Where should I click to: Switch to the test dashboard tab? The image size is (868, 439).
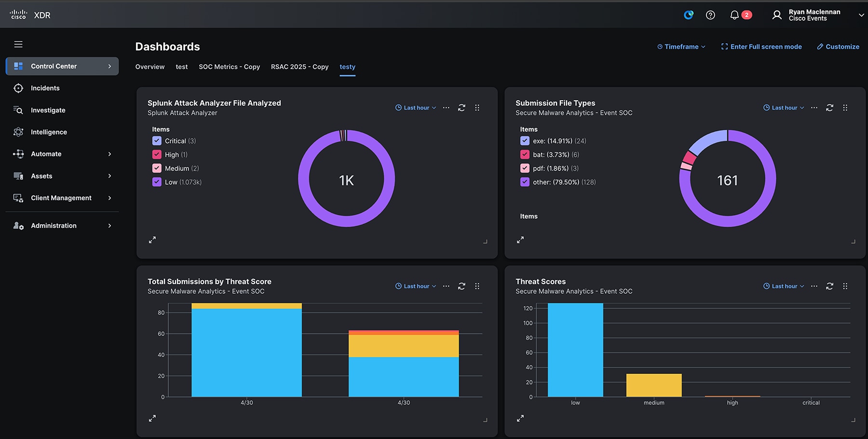182,67
